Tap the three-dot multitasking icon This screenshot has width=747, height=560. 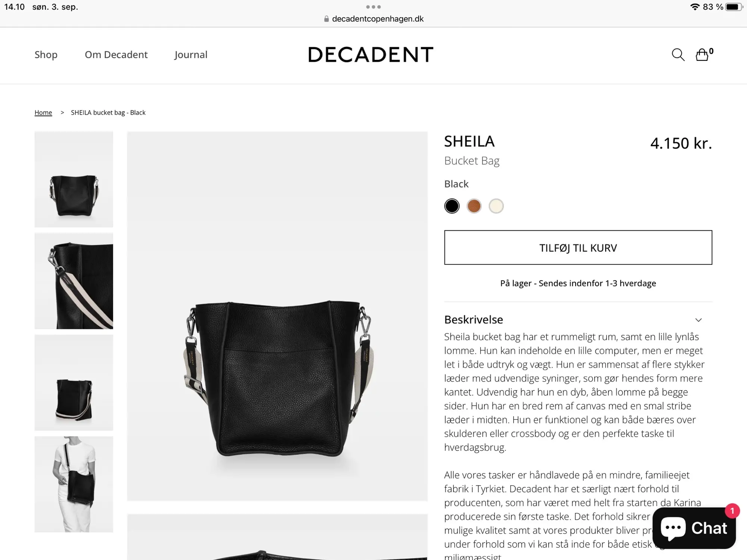[x=373, y=7]
